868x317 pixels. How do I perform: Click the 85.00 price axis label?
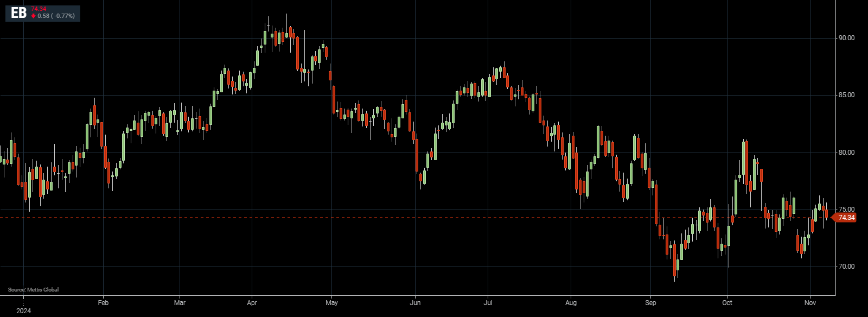(846, 95)
